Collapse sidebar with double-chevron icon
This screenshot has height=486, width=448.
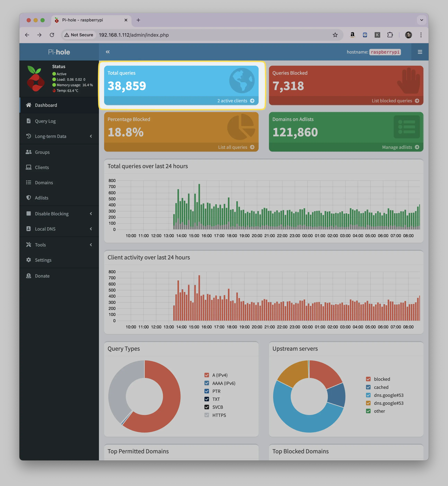[x=108, y=52]
